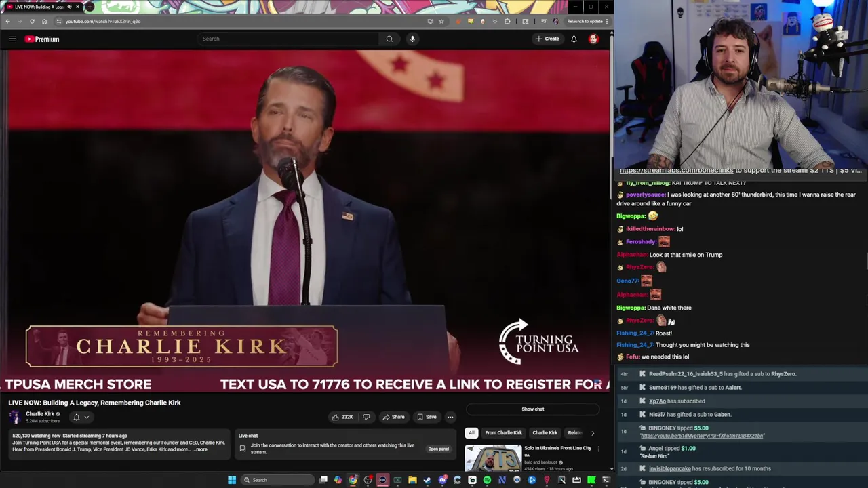This screenshot has height=488, width=868.
Task: Mute the tab via its speaker icon
Action: pyautogui.click(x=69, y=7)
